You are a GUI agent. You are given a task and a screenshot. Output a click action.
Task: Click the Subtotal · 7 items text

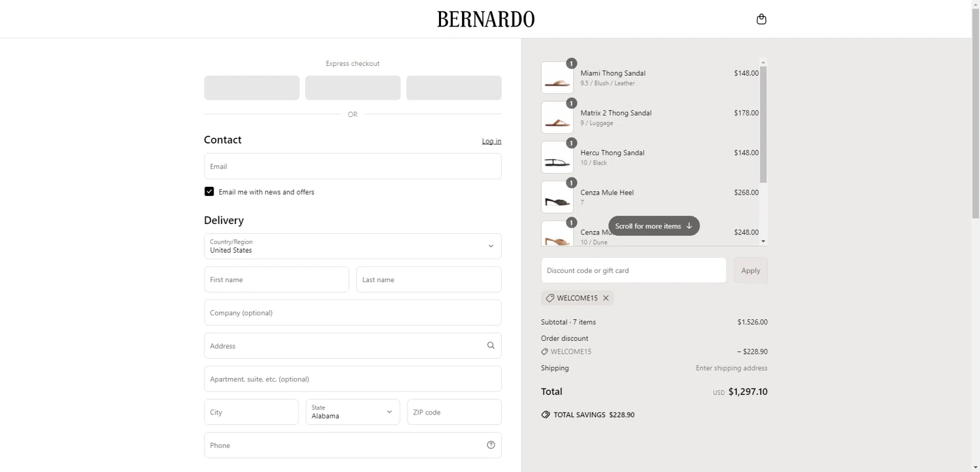click(568, 322)
